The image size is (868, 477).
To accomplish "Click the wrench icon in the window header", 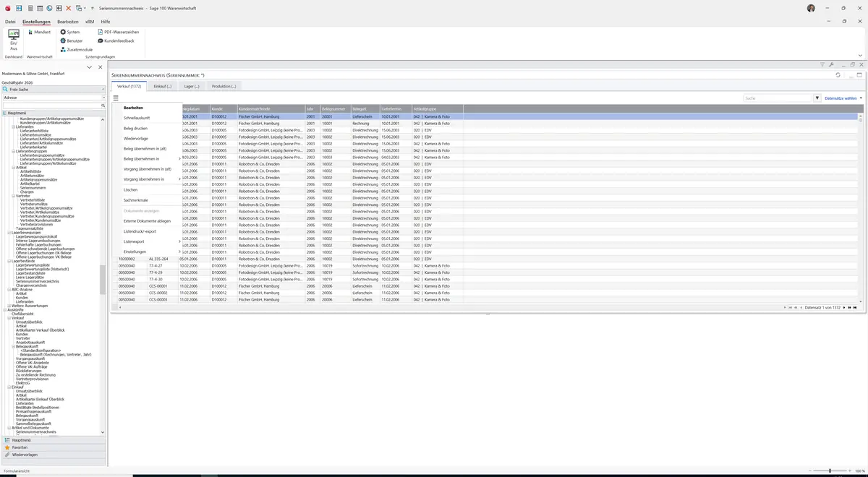I will (832, 65).
